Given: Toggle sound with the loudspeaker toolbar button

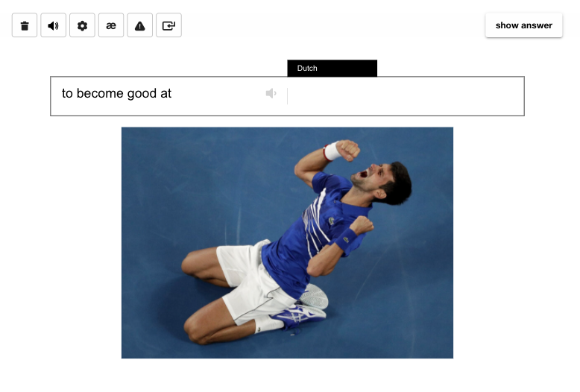Looking at the screenshot, I should coord(53,25).
